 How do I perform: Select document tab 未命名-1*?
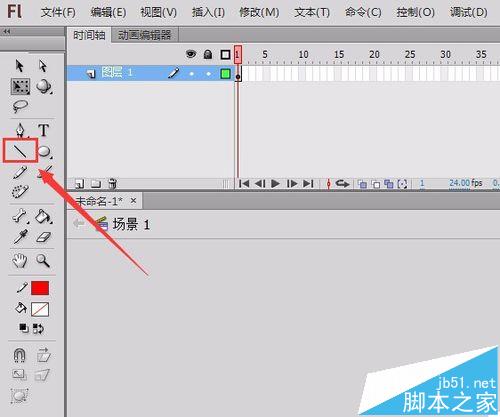pyautogui.click(x=99, y=201)
